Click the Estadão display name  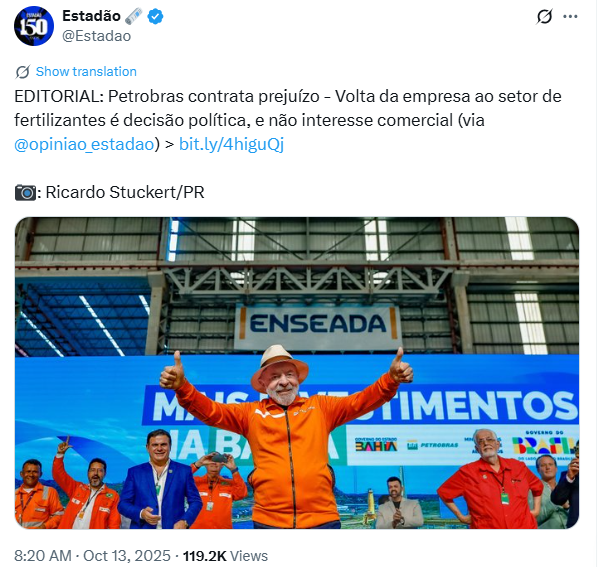pos(91,16)
